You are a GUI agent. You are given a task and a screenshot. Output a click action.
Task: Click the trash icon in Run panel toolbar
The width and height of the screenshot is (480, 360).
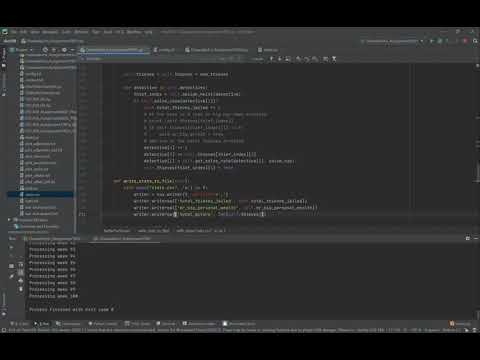21,289
